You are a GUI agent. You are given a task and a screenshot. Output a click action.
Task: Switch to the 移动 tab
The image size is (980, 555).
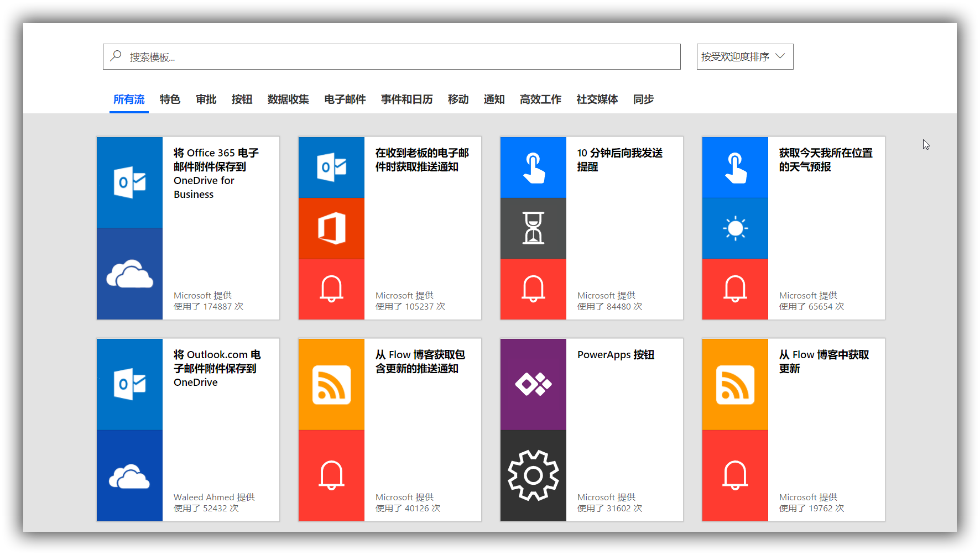coord(458,100)
